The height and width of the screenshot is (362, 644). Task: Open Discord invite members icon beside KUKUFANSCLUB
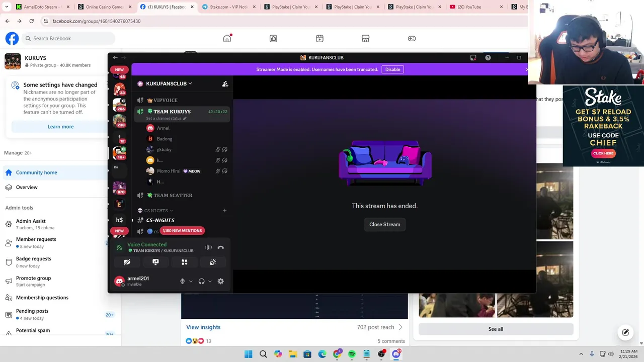[225, 84]
